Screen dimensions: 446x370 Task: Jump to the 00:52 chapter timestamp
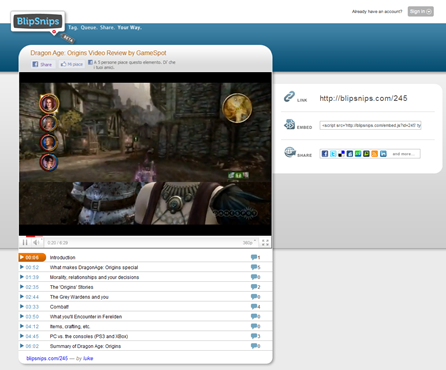point(32,267)
